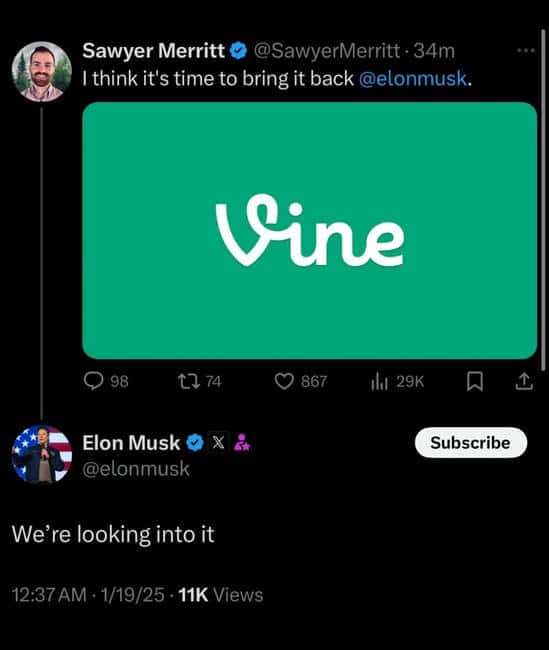Image resolution: width=549 pixels, height=650 pixels.
Task: Open Elon Musk's profile avatar
Action: coord(41,454)
